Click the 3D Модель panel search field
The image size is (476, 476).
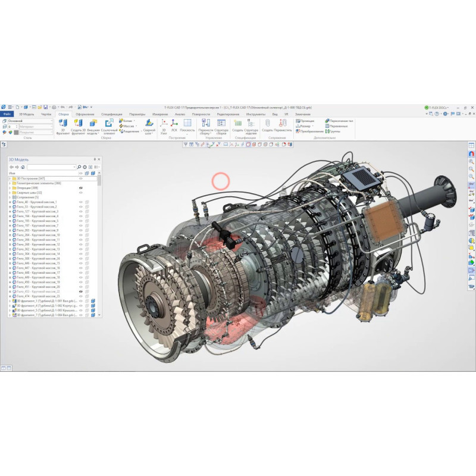tap(51, 167)
